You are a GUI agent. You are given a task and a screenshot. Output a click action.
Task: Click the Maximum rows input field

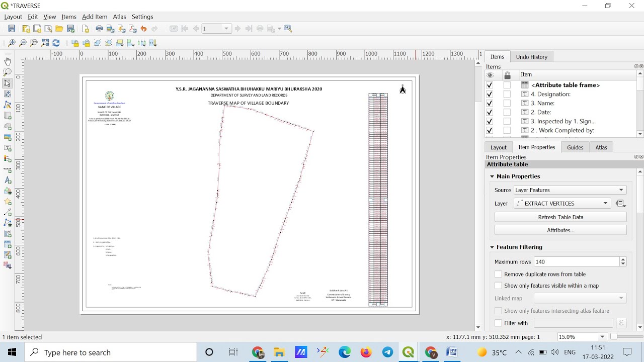coord(577,262)
